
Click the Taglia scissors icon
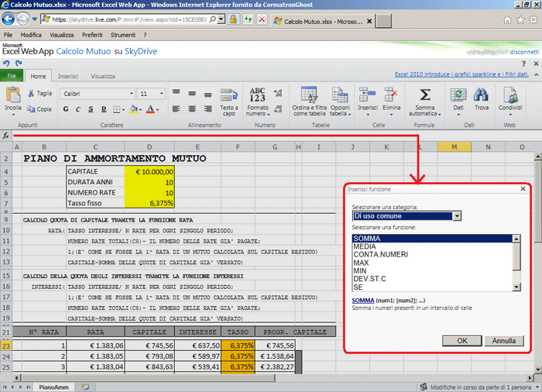pos(31,94)
